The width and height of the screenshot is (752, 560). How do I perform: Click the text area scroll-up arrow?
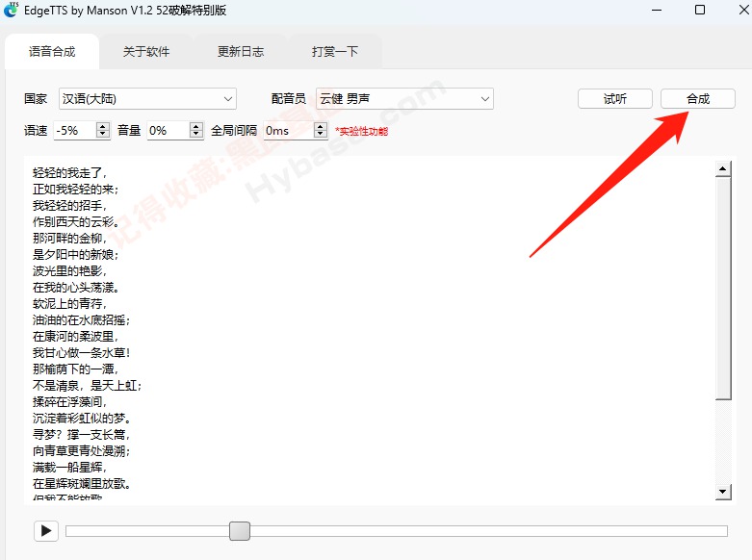[x=723, y=168]
